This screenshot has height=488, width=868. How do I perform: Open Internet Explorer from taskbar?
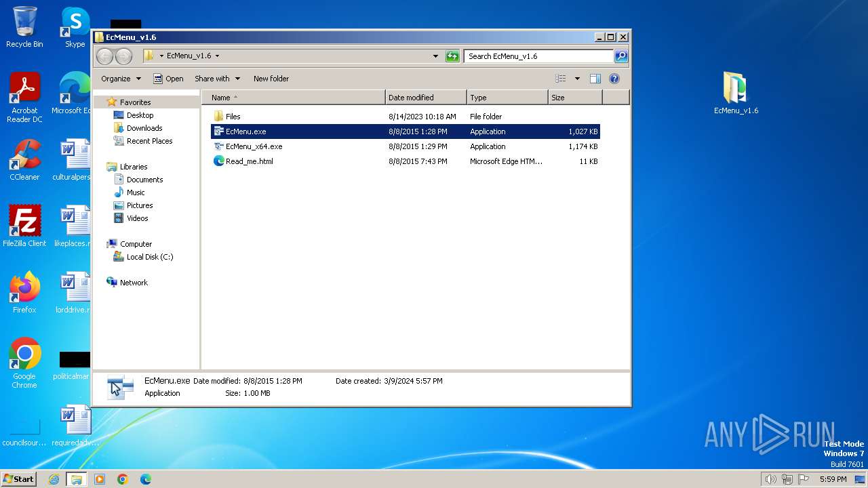coord(54,479)
